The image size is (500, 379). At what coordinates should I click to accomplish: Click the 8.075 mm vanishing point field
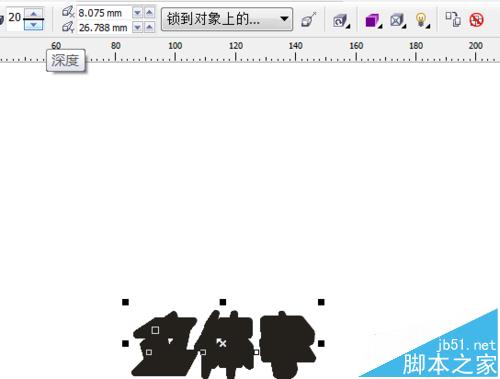[104, 13]
